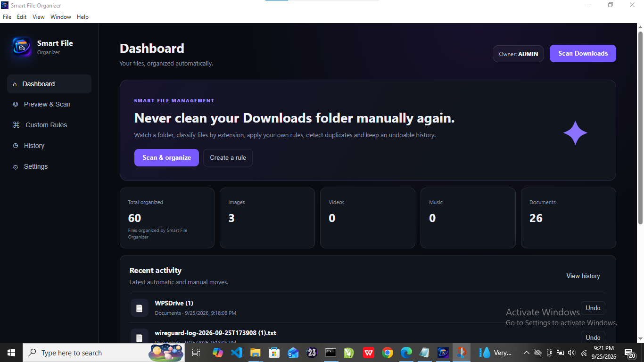Click the vertical scrollbar of the dashboard

click(x=640, y=127)
